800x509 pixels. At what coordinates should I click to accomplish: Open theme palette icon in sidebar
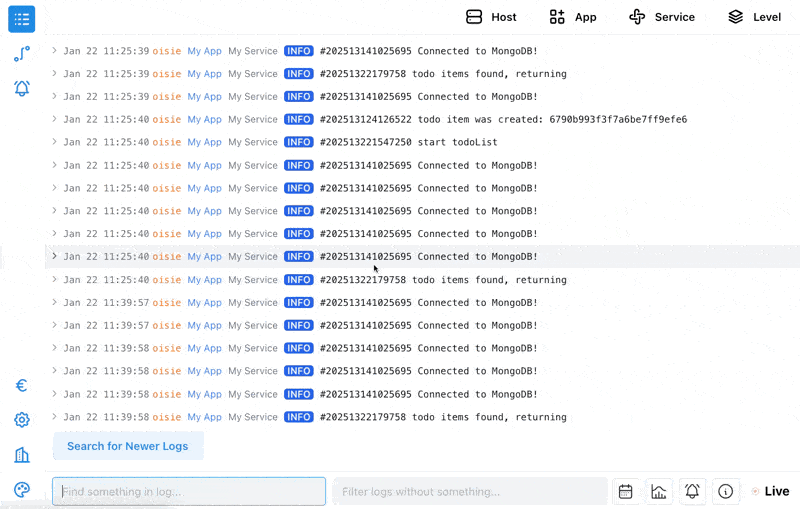(22, 489)
